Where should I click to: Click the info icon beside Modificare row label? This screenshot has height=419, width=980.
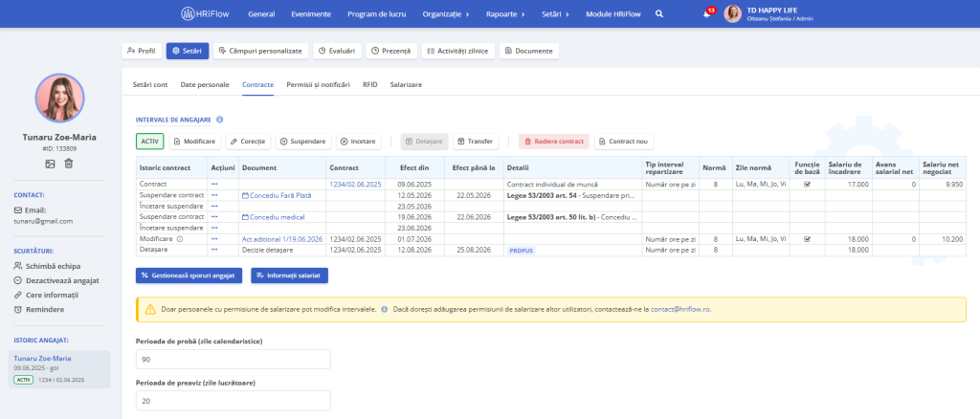click(180, 238)
